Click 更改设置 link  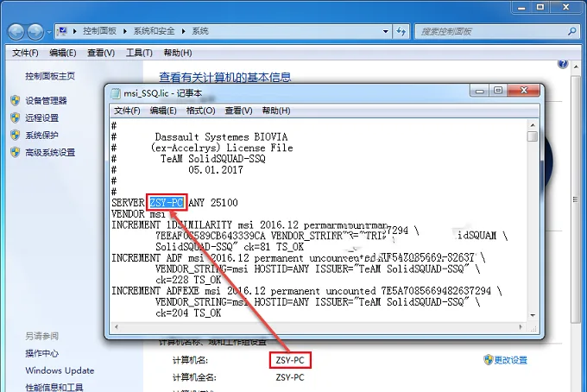click(x=511, y=360)
